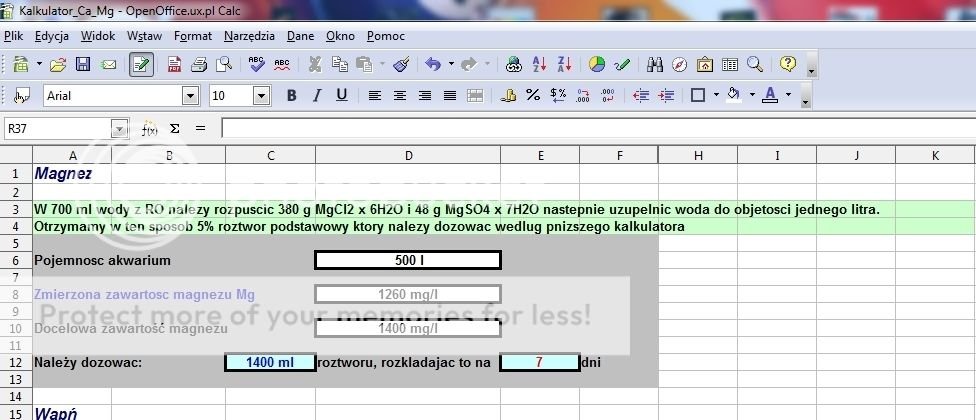Expand the Undo history dropdown arrow

coord(451,64)
